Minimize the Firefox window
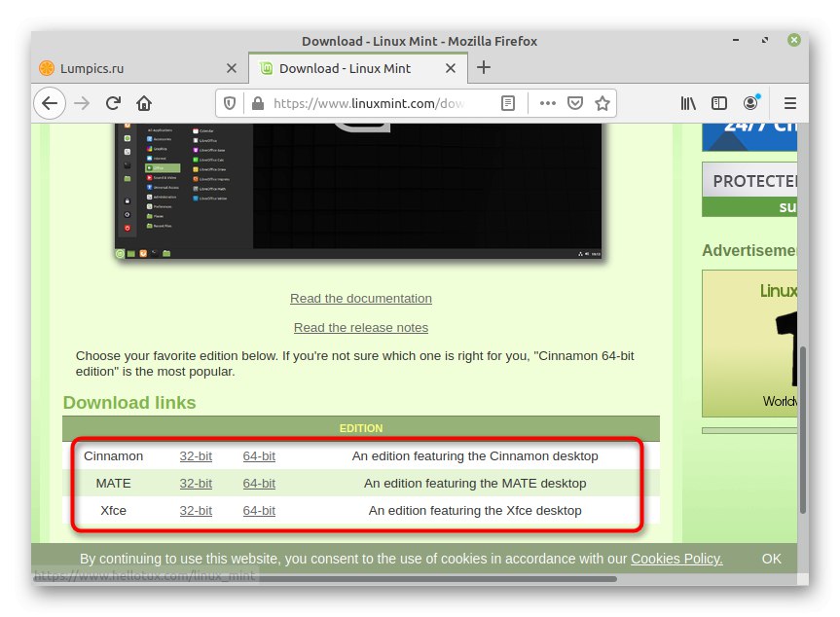 [x=736, y=40]
